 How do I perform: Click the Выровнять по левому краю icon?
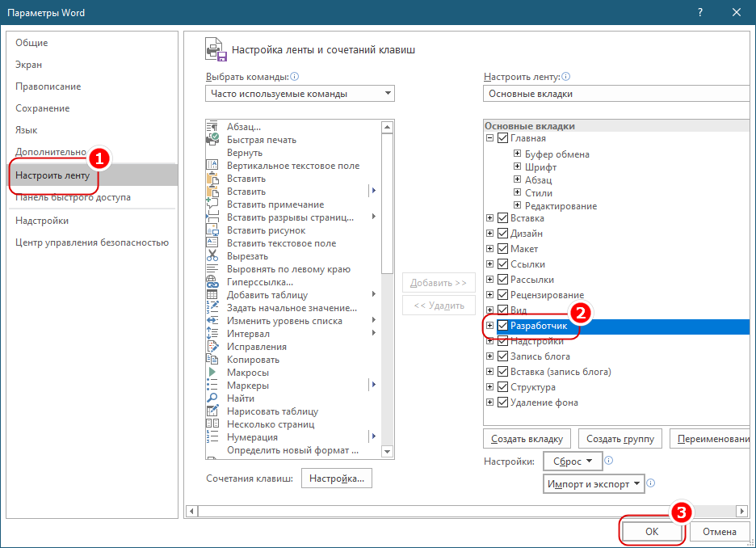[x=212, y=269]
